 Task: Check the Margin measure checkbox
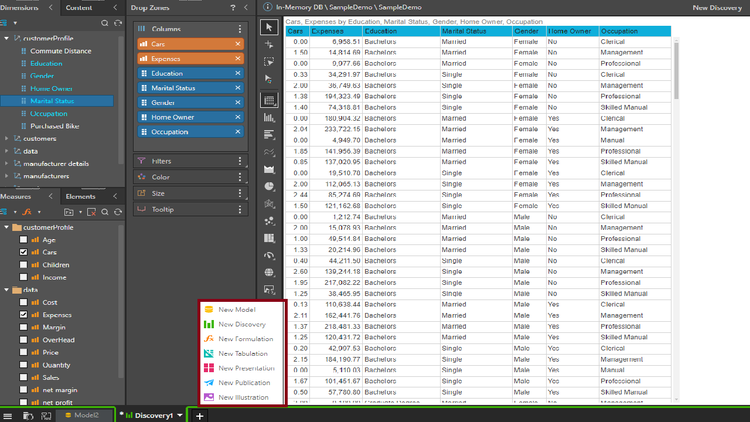coord(23,327)
